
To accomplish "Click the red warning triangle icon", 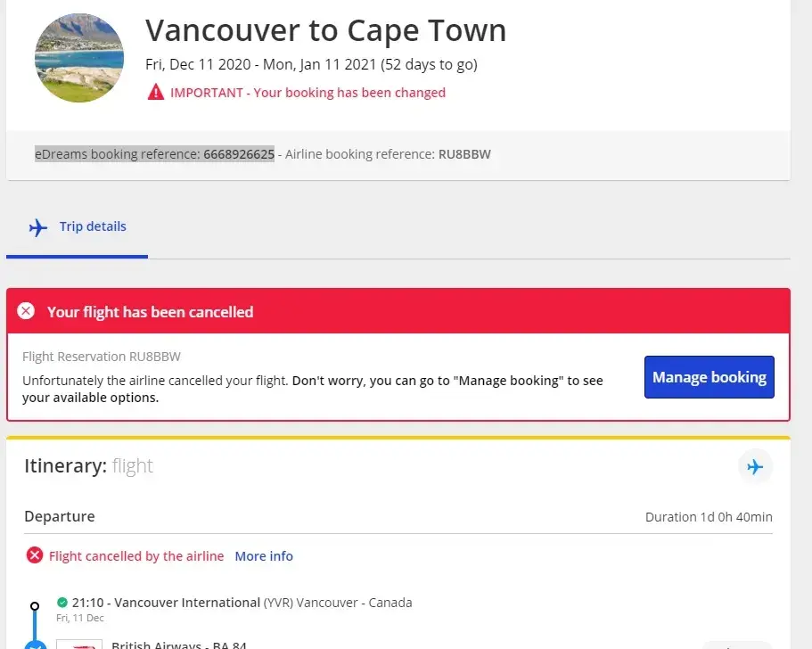I will point(156,92).
